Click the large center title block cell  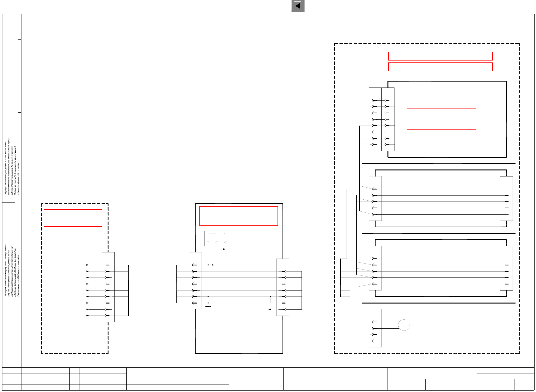coord(335,379)
